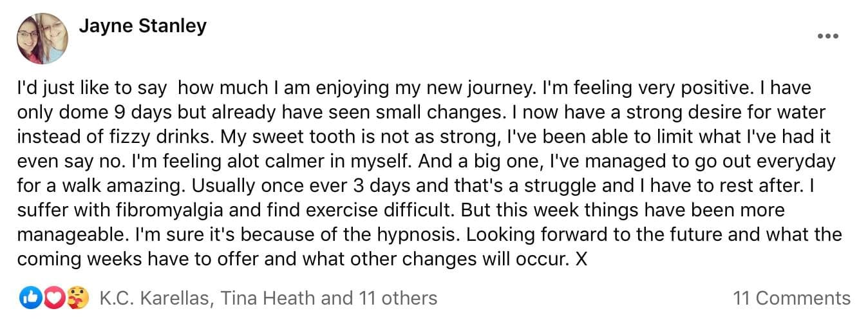Show the "11 others" who reacted
This screenshot has width=868, height=322.
[x=395, y=298]
